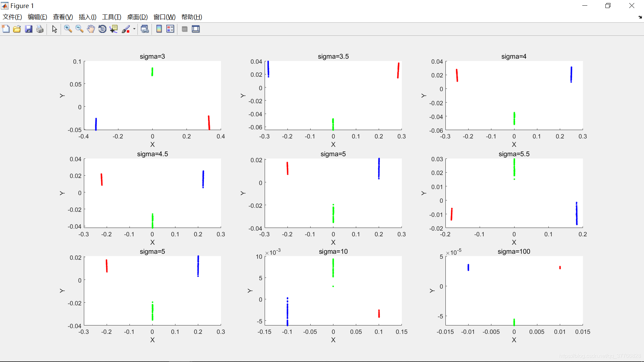Save the figure with the floppy icon

[x=29, y=29]
